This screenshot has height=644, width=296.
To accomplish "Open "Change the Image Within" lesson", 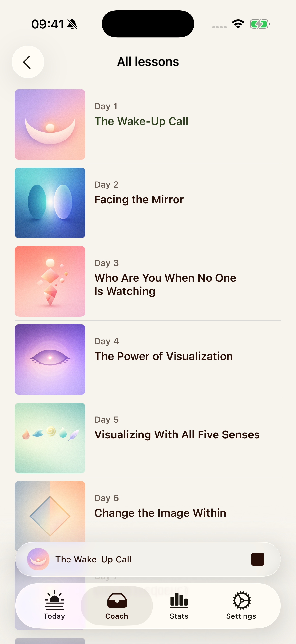I will pos(160,513).
